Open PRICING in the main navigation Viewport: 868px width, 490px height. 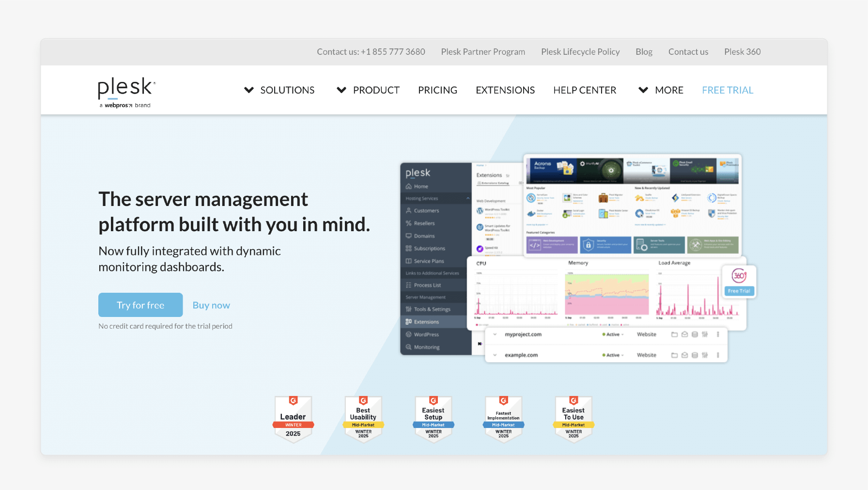point(438,90)
